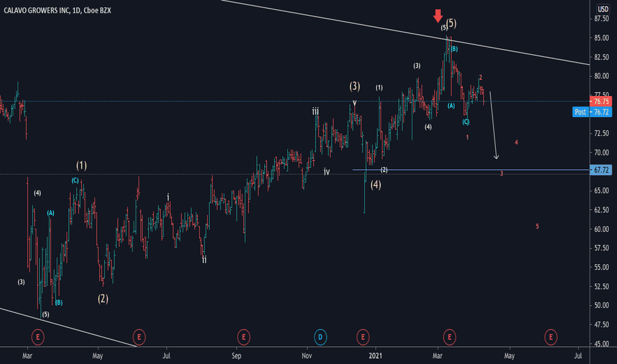The height and width of the screenshot is (364, 617).
Task: Click the Sep label on the time axis
Action: point(236,356)
